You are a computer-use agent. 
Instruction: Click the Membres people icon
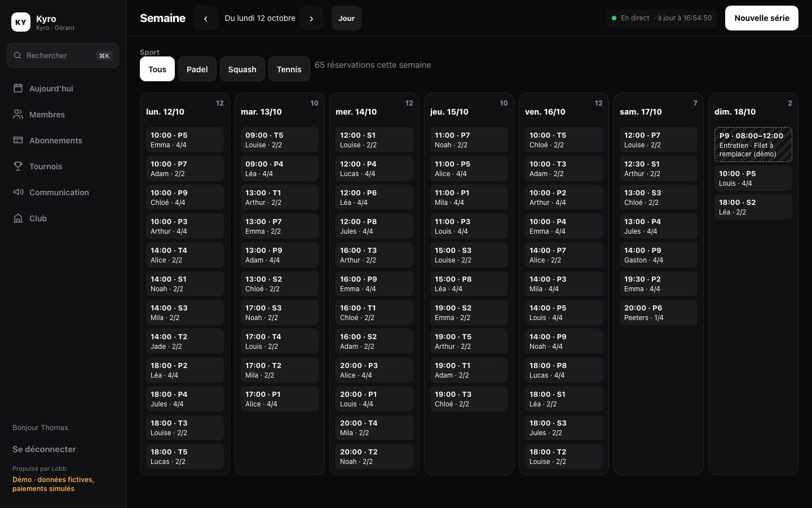pos(18,114)
